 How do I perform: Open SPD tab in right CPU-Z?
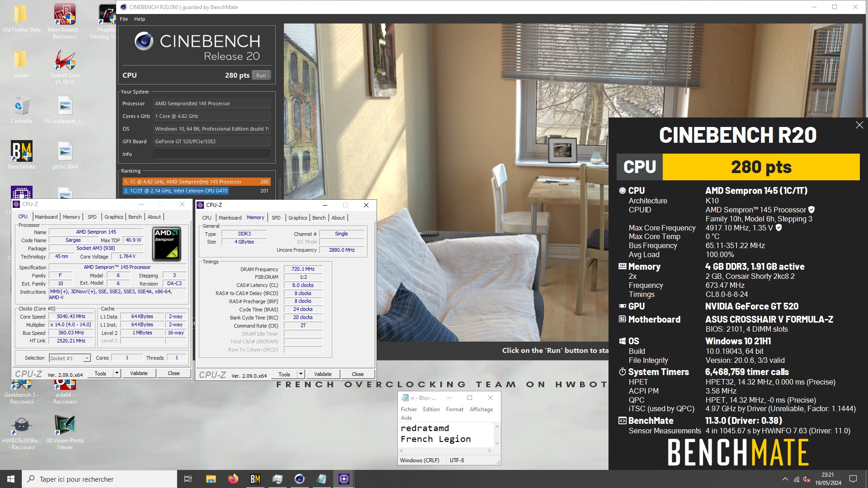click(276, 218)
